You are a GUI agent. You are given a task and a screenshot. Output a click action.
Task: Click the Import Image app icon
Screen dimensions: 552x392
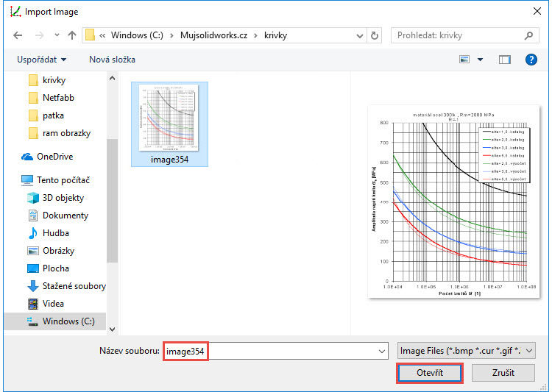click(x=15, y=11)
